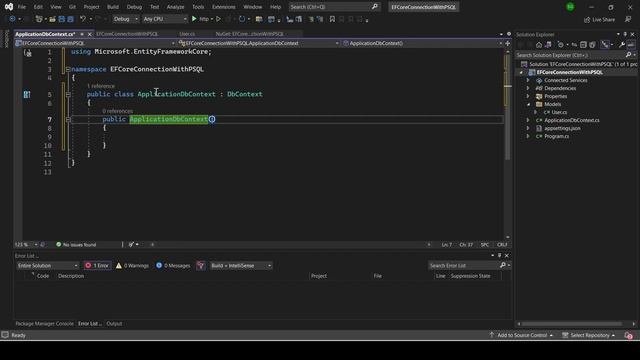This screenshot has width=640, height=360.
Task: Click the Solution Explorer horizontal scrollbar
Action: click(571, 324)
